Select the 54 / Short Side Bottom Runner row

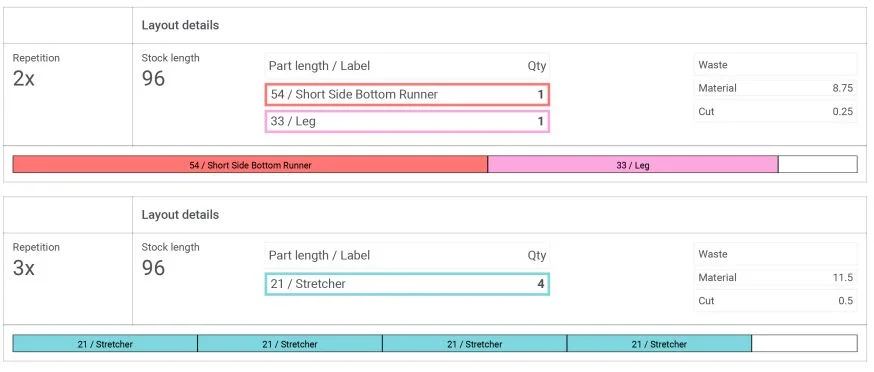pos(407,95)
